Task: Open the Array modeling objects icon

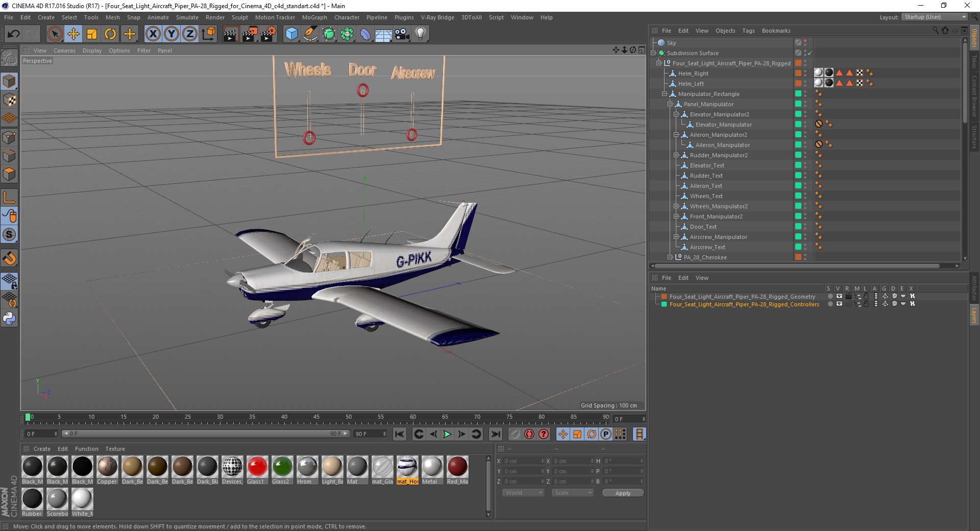Action: [x=348, y=34]
